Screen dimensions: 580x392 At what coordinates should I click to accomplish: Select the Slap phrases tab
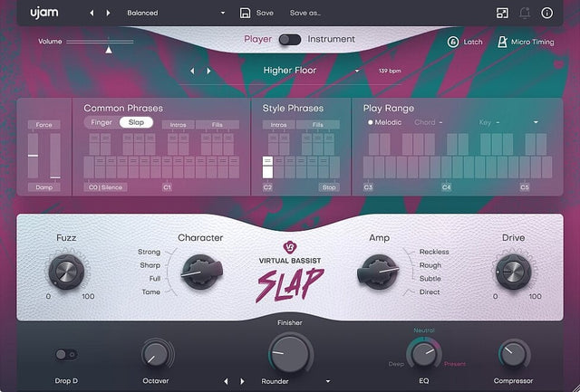click(136, 122)
